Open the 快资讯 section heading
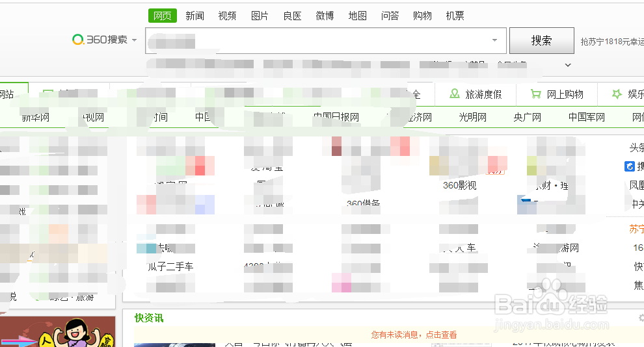644x347 pixels. click(149, 318)
